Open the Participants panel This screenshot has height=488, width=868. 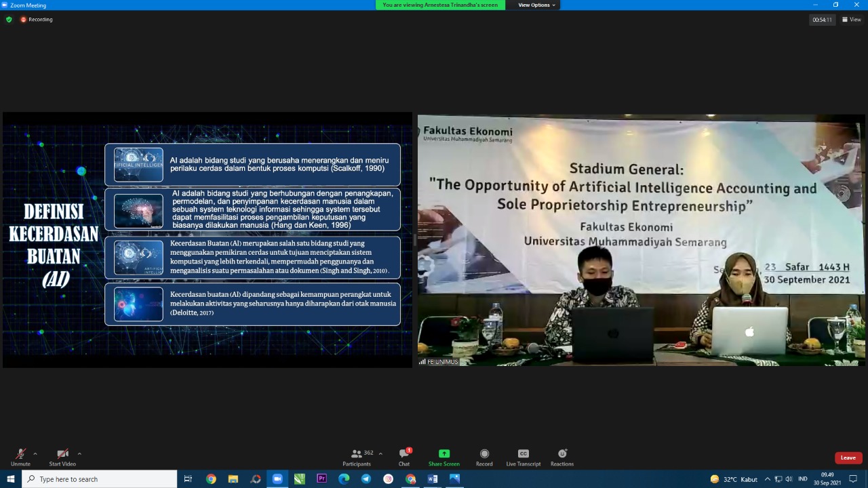coord(357,457)
